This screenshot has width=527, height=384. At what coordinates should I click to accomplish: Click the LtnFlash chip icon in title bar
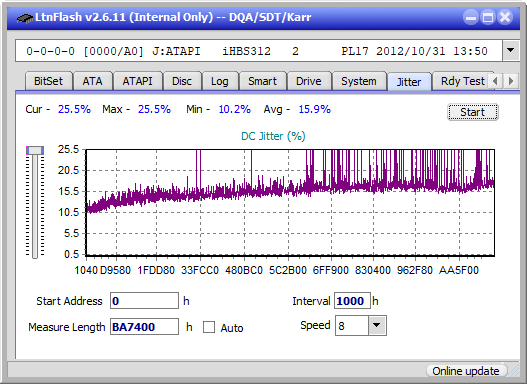[x=25, y=17]
